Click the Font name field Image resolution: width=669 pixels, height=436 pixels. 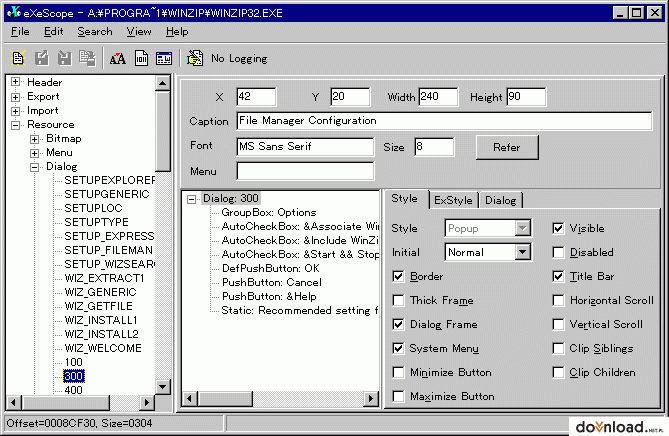305,147
